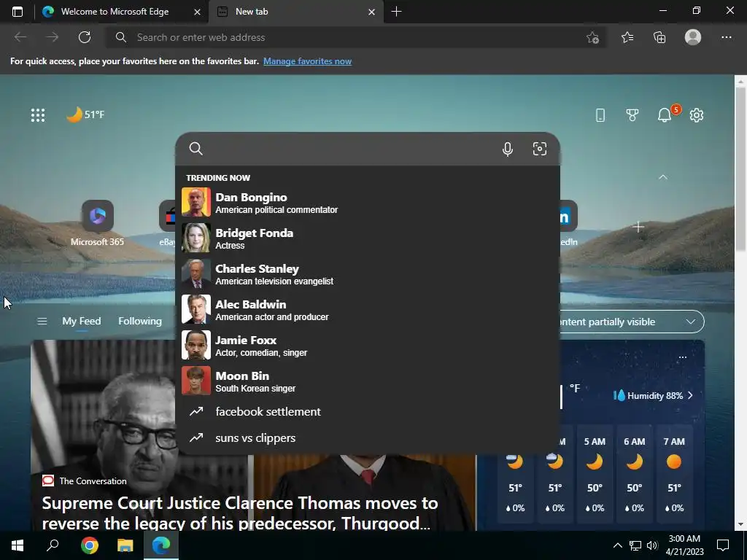
Task: Click Manage favorites now link
Action: click(x=307, y=61)
